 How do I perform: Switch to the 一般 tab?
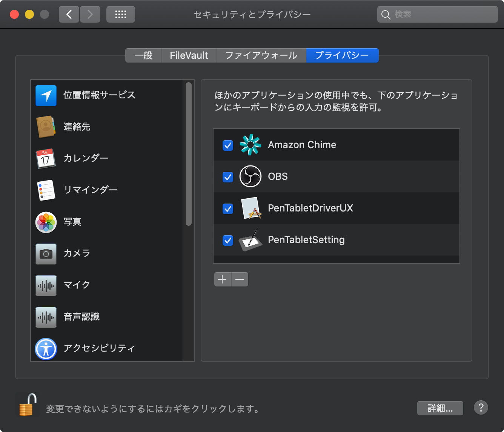[x=144, y=55]
